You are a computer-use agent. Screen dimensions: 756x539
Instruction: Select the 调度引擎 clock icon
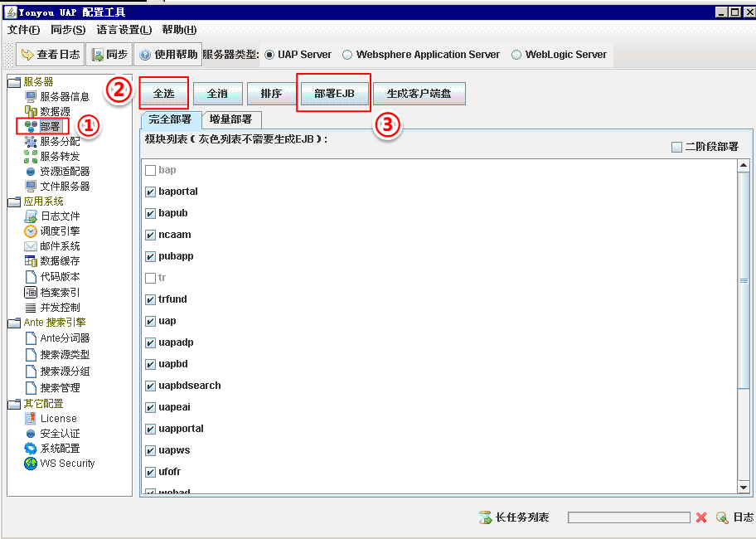[x=31, y=231]
